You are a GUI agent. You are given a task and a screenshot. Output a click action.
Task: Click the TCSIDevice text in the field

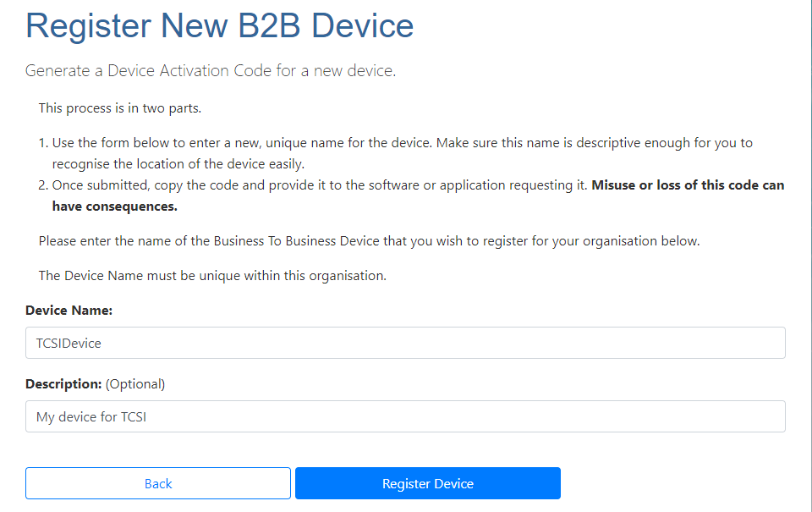(x=69, y=343)
